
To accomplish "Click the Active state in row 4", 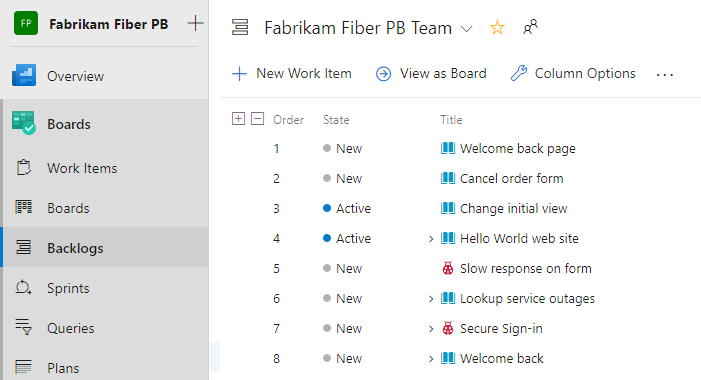I will tap(347, 238).
